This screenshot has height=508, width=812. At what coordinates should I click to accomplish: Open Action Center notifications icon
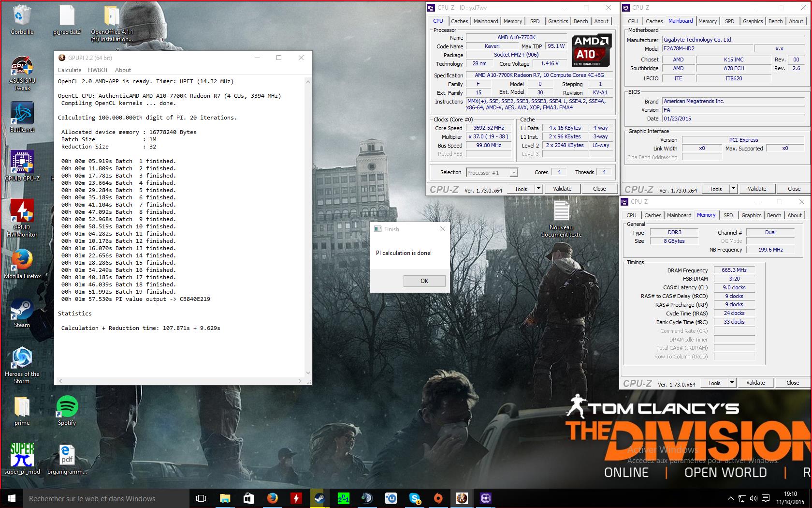click(x=766, y=498)
